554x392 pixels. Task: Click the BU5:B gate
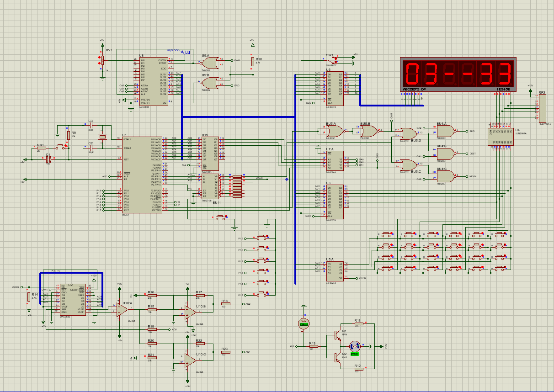[x=369, y=131]
